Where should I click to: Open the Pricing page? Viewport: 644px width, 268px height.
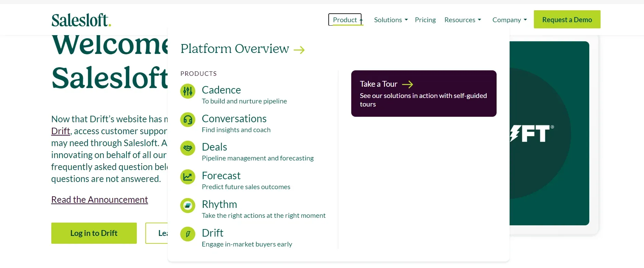tap(425, 20)
